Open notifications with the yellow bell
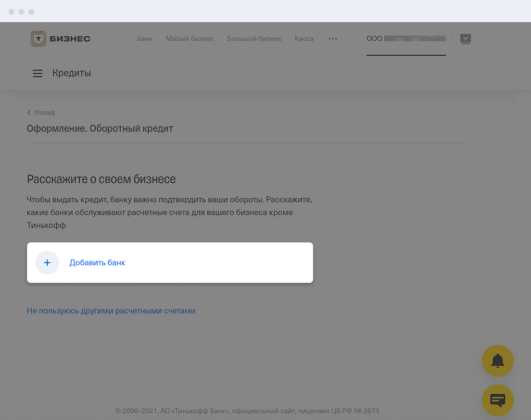This screenshot has width=531, height=420. coord(497,360)
